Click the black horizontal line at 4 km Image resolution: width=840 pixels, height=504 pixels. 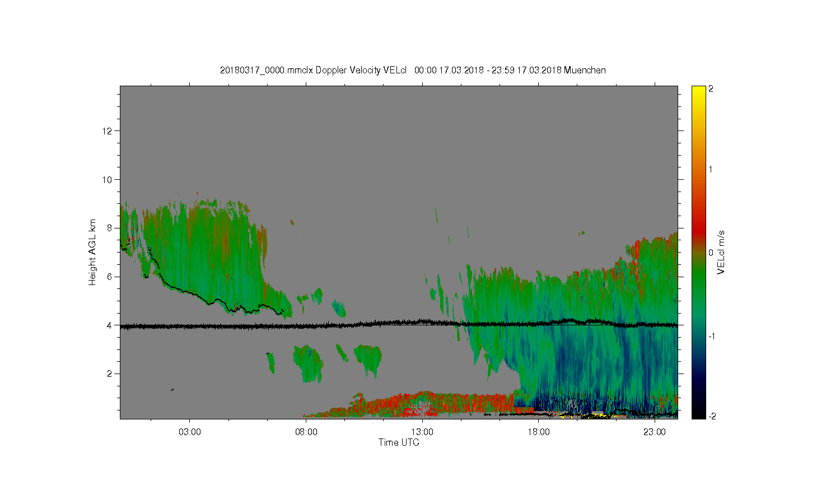399,324
